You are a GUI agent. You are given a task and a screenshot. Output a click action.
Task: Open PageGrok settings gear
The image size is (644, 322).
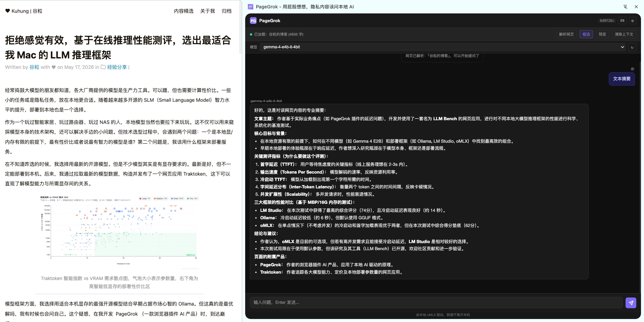633,21
